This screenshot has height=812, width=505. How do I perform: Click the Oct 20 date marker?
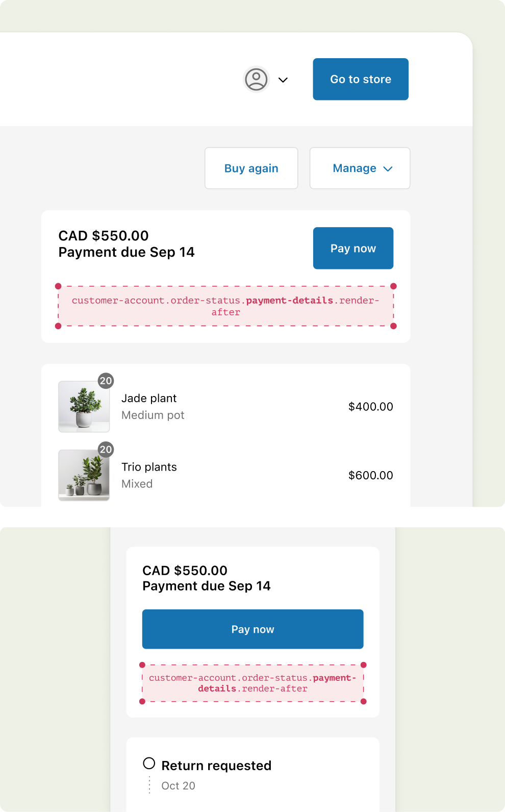pos(178,785)
